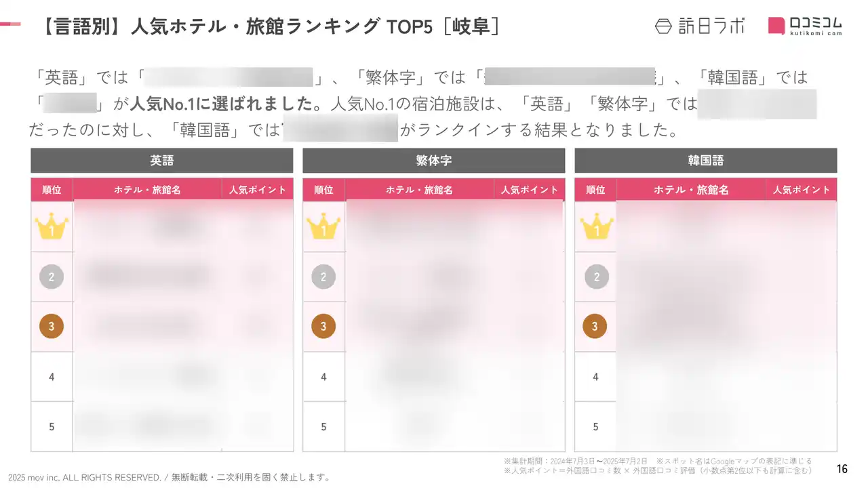Select the 英語 table header
Screen dimensions: 868x488
(162, 161)
